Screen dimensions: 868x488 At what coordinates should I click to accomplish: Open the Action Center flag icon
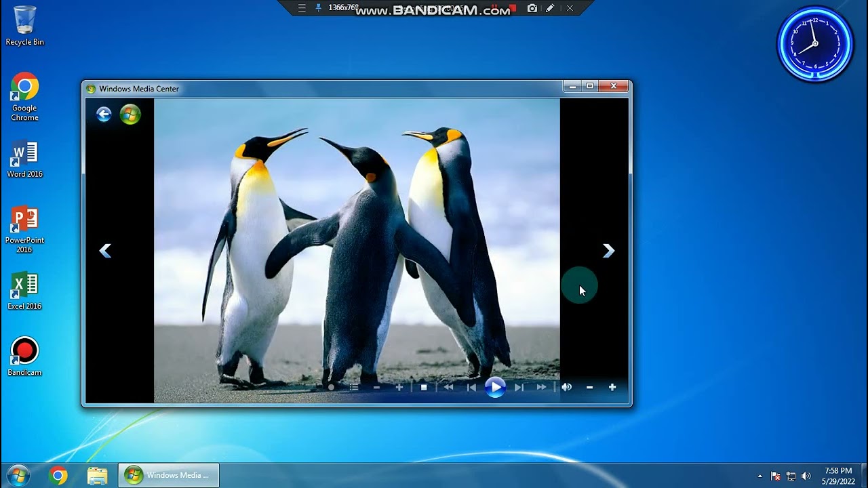pyautogui.click(x=776, y=476)
